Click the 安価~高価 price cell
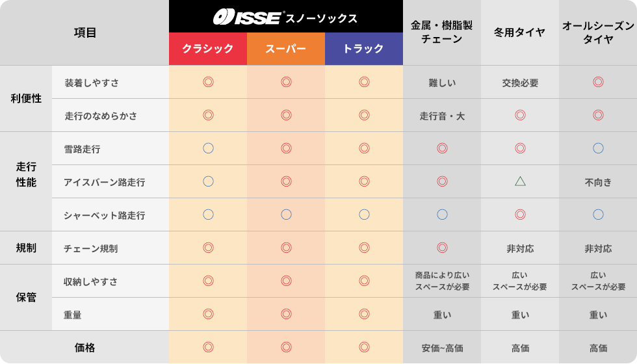Image resolution: width=637 pixels, height=364 pixels. tap(442, 348)
